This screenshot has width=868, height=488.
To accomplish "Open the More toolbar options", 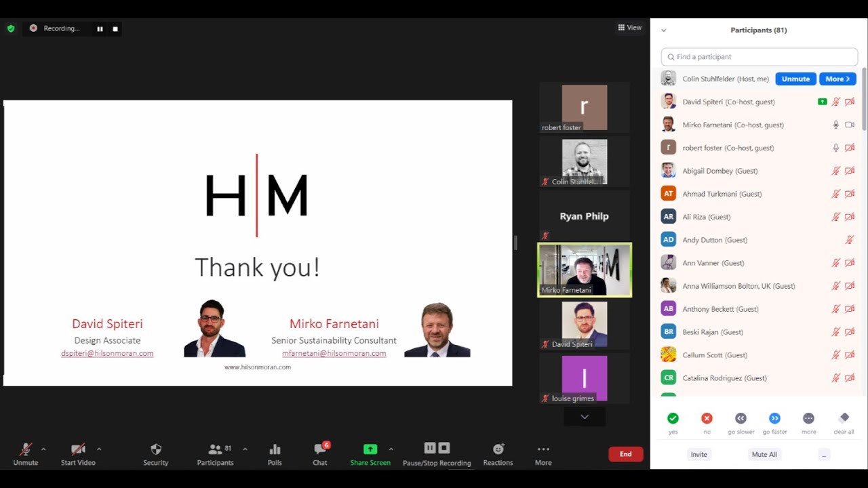I will tap(543, 449).
